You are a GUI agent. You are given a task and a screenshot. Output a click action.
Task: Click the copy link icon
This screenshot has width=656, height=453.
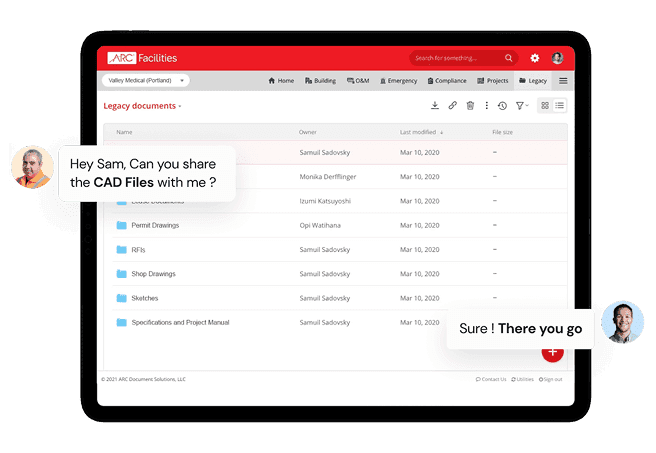click(452, 106)
